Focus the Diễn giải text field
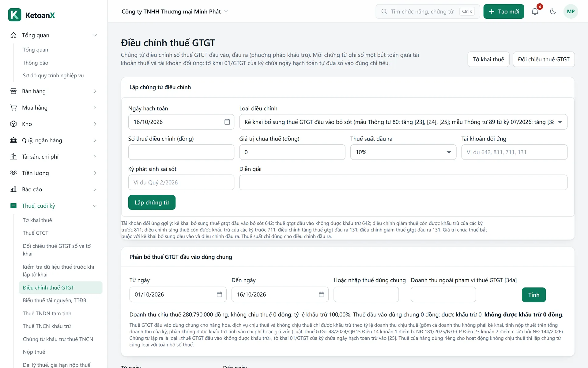The height and width of the screenshot is (368, 588). pos(403,182)
